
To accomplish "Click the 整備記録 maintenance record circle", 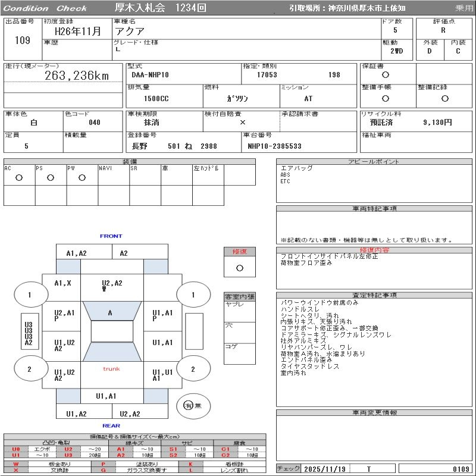I will (x=444, y=99).
